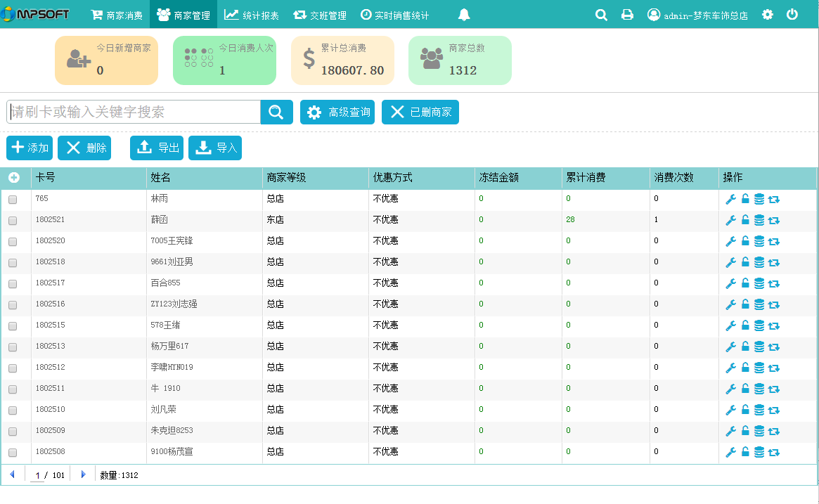Click 导出 export button
The height and width of the screenshot is (504, 819).
click(x=157, y=148)
